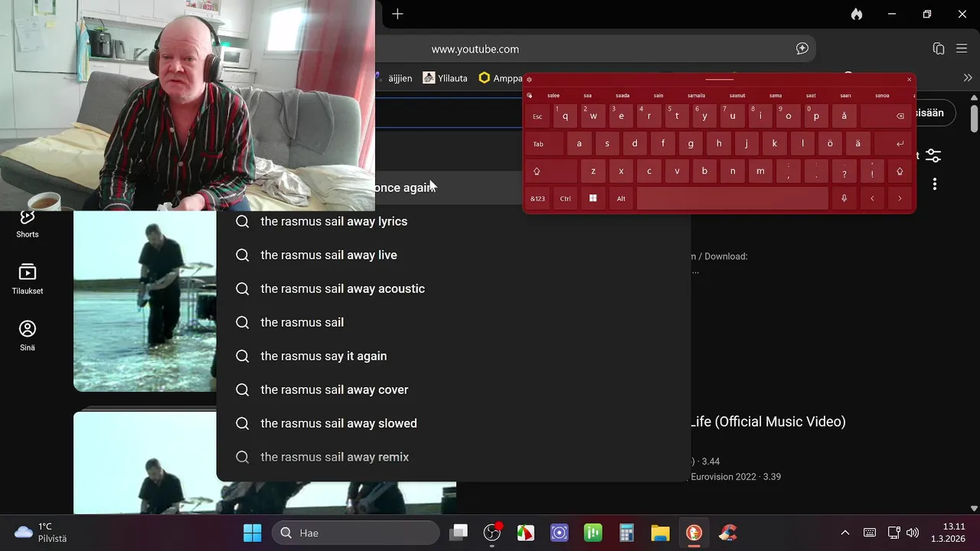Select suggestion 'the rasmus sail away live'
980x551 pixels.
453,255
